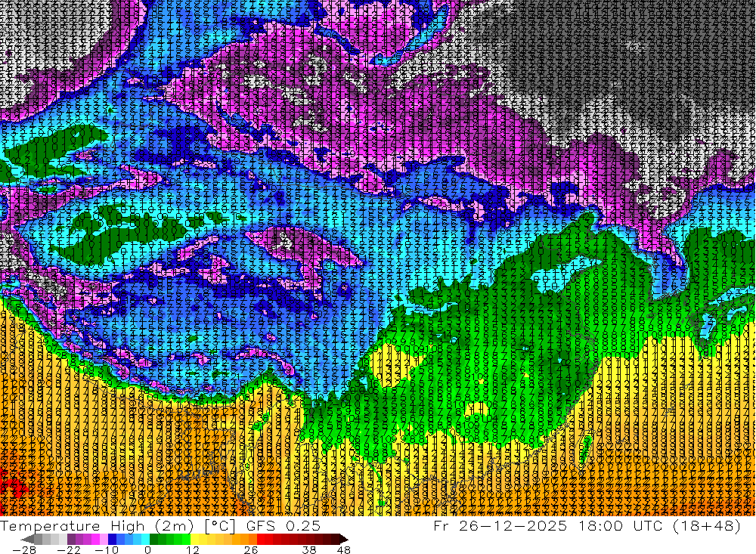Click the '48' value on the color scale
This screenshot has width=756, height=554.
coord(344,550)
